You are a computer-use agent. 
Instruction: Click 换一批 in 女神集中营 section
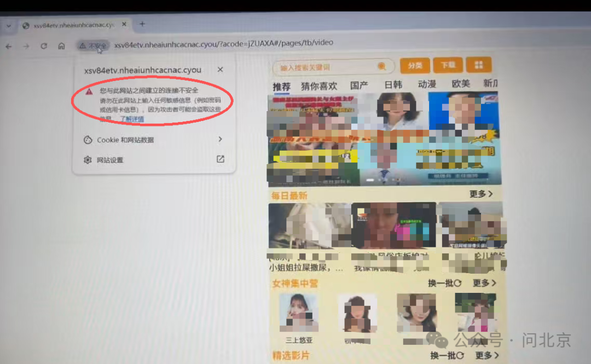pos(444,283)
